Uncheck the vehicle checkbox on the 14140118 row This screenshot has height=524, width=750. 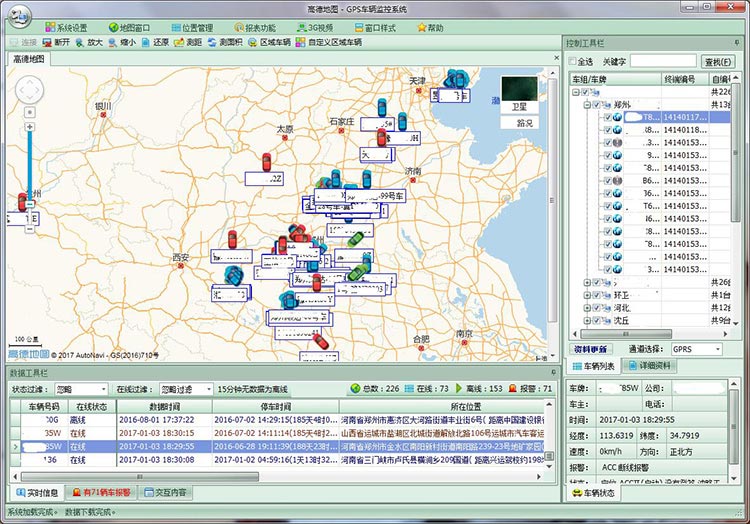[x=607, y=130]
